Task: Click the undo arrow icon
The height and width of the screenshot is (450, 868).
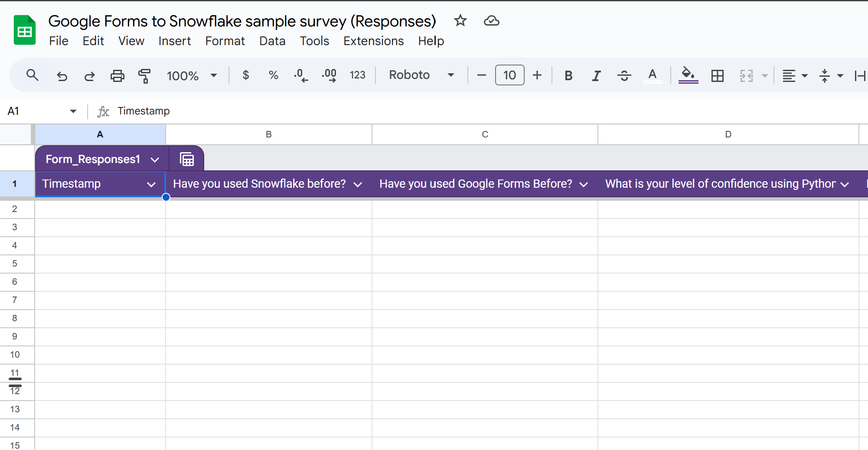Action: click(x=62, y=76)
